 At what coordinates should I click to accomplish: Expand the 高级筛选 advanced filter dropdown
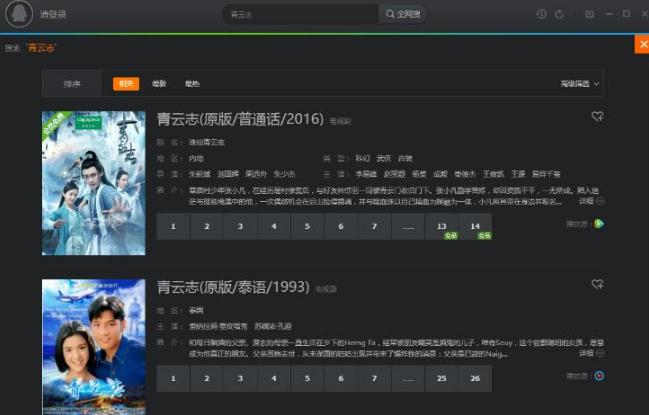[x=579, y=84]
